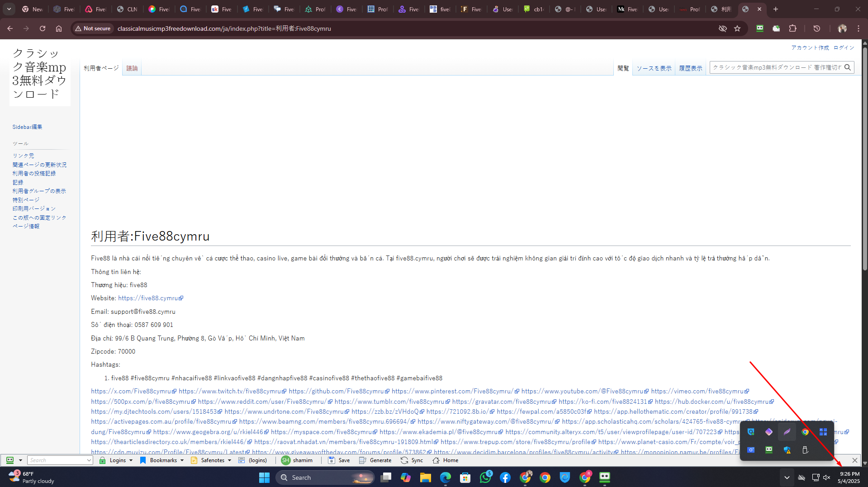
Task: Switch to the 利用者ページ tab
Action: 101,68
